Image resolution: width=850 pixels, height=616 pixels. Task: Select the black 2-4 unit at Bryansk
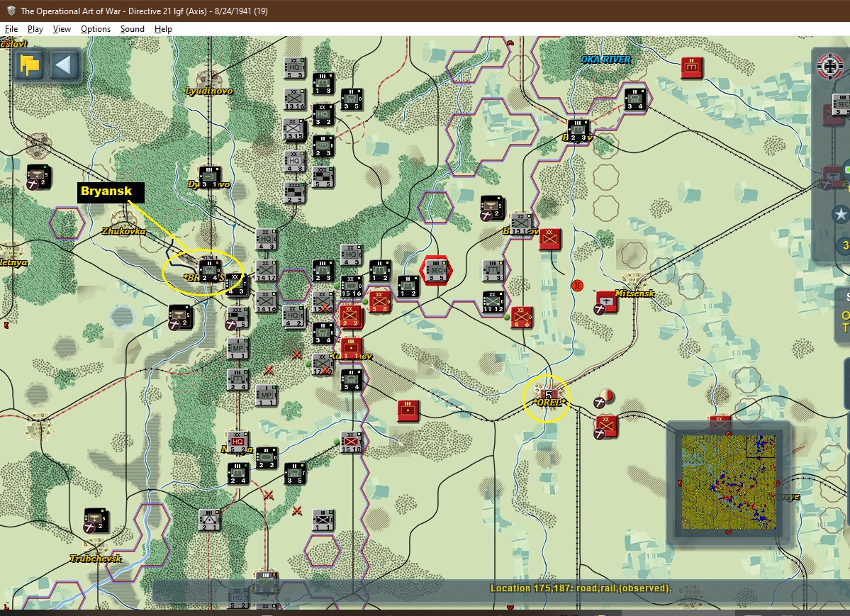[209, 271]
